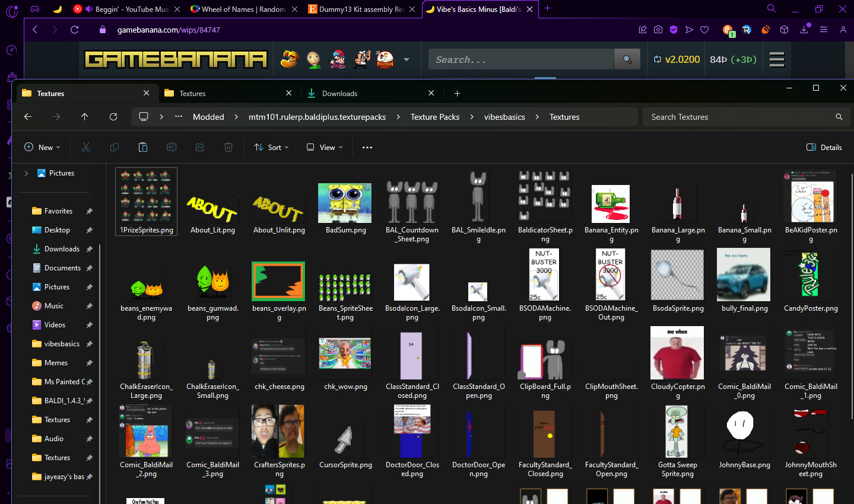Expand GameBanana game list dropdown arrow
854x504 pixels.
pos(407,59)
